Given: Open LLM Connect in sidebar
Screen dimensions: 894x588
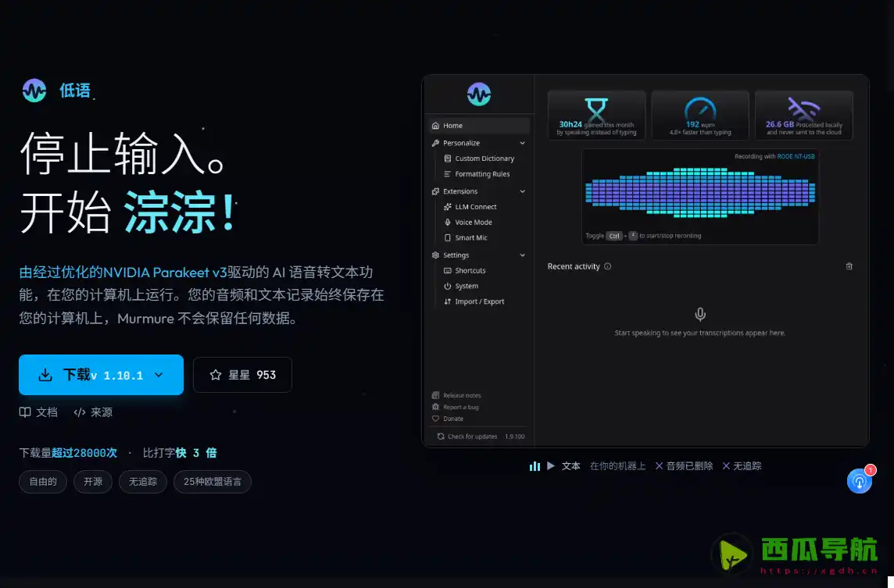Looking at the screenshot, I should [475, 207].
